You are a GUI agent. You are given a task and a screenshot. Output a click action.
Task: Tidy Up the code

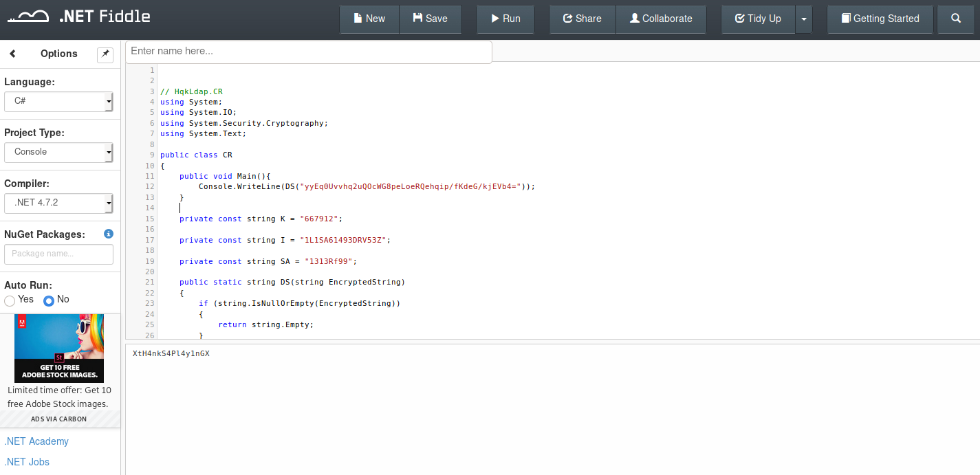coord(758,19)
